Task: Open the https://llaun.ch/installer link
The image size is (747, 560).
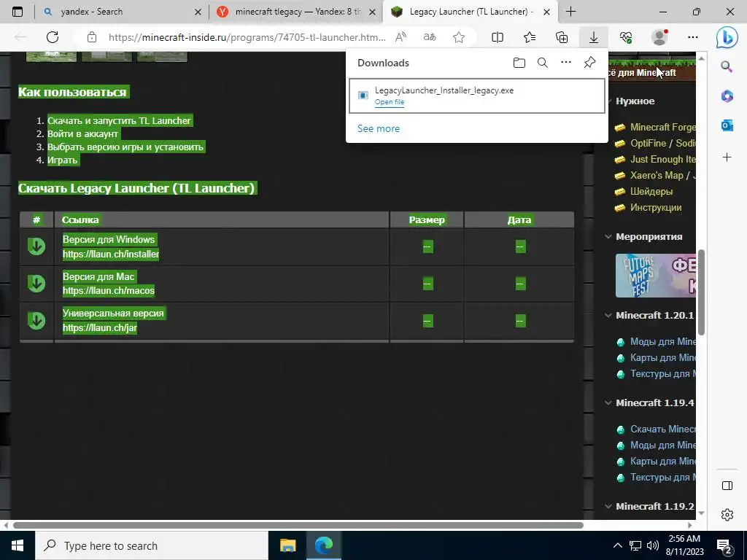Action: [111, 254]
